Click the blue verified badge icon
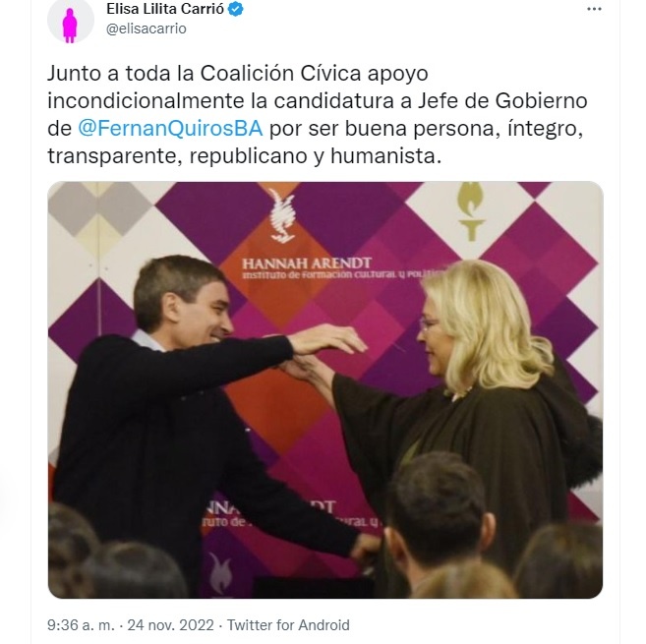 (235, 9)
